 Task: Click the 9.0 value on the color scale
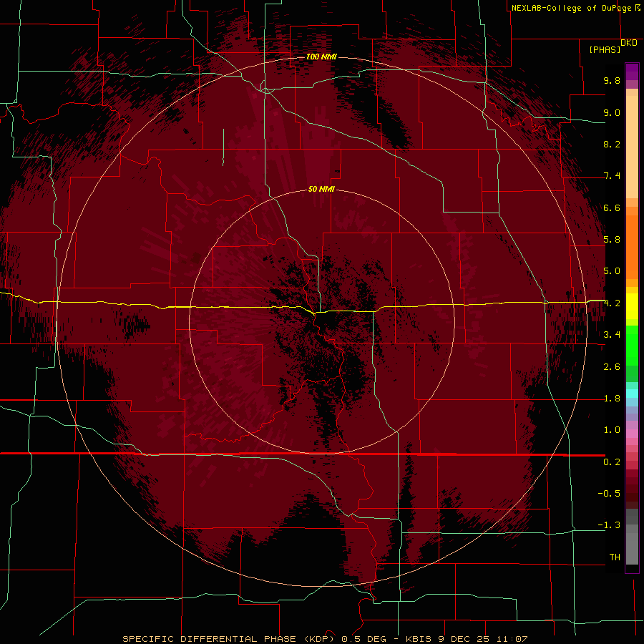click(x=612, y=112)
